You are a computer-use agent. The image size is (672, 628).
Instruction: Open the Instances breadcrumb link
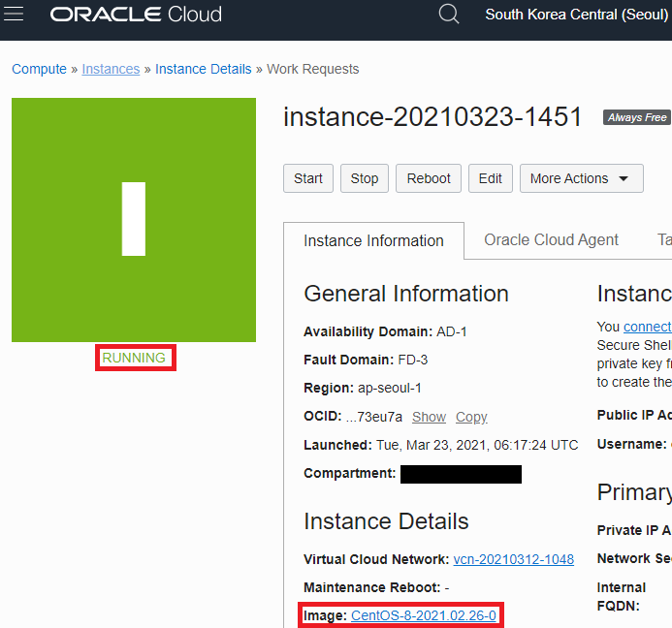(x=111, y=69)
